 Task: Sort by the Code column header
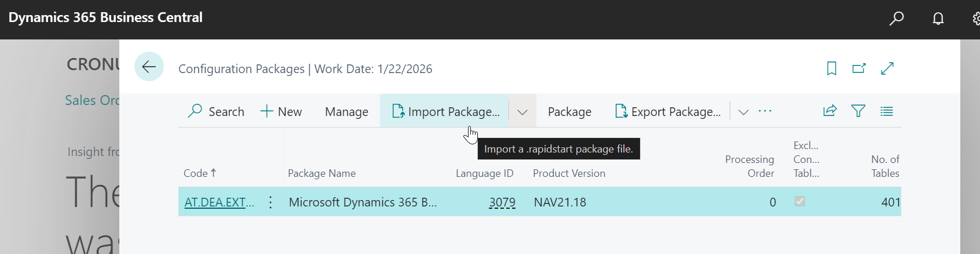196,173
